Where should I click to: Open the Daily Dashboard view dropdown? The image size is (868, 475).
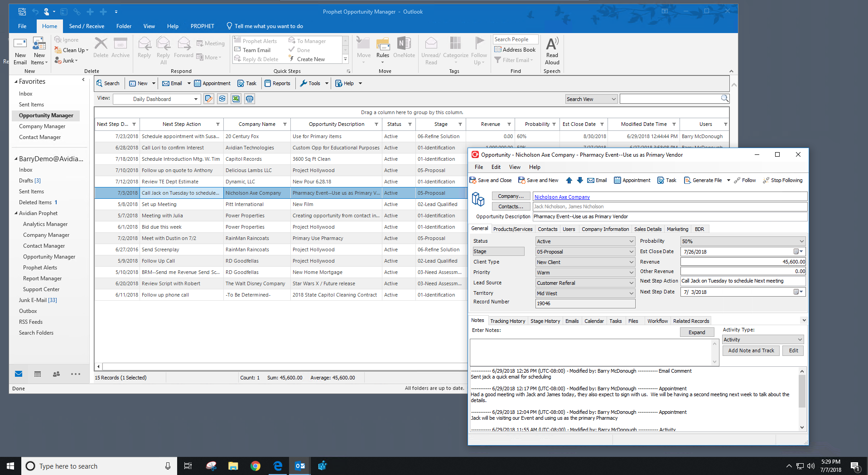pos(196,99)
